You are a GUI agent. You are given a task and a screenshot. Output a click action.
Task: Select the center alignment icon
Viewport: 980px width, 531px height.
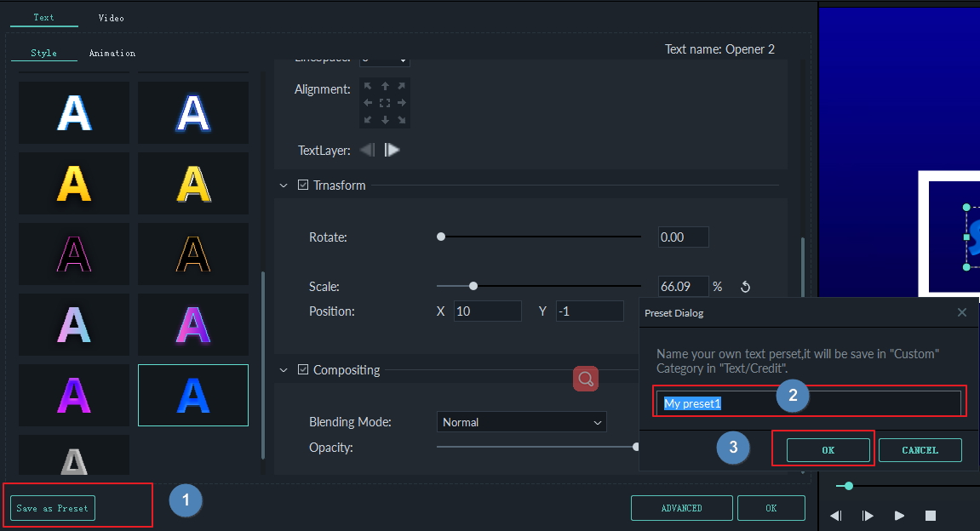click(x=386, y=103)
